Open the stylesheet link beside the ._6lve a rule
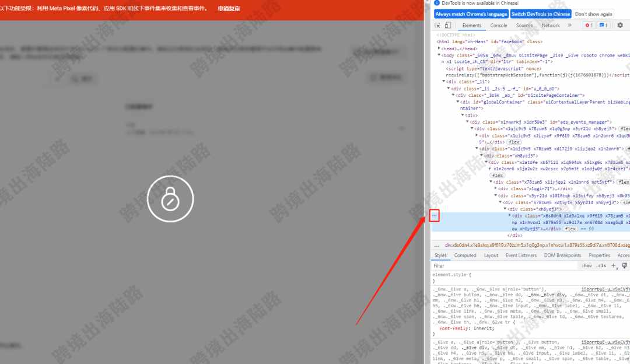The image size is (630, 364). click(605, 342)
